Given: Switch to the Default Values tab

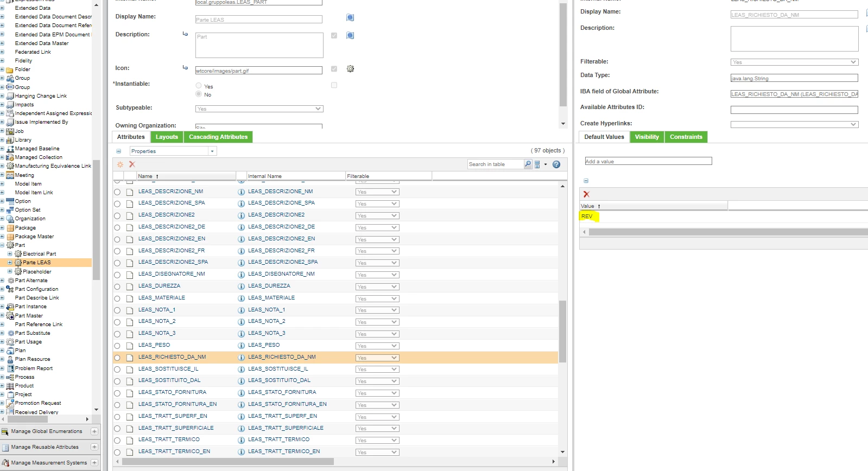Looking at the screenshot, I should tap(604, 137).
